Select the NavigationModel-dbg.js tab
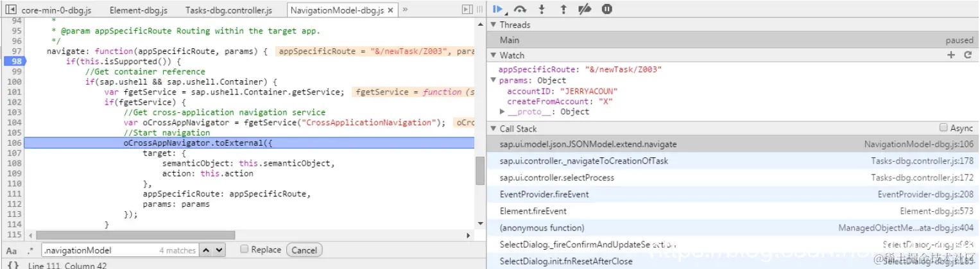 pyautogui.click(x=336, y=10)
